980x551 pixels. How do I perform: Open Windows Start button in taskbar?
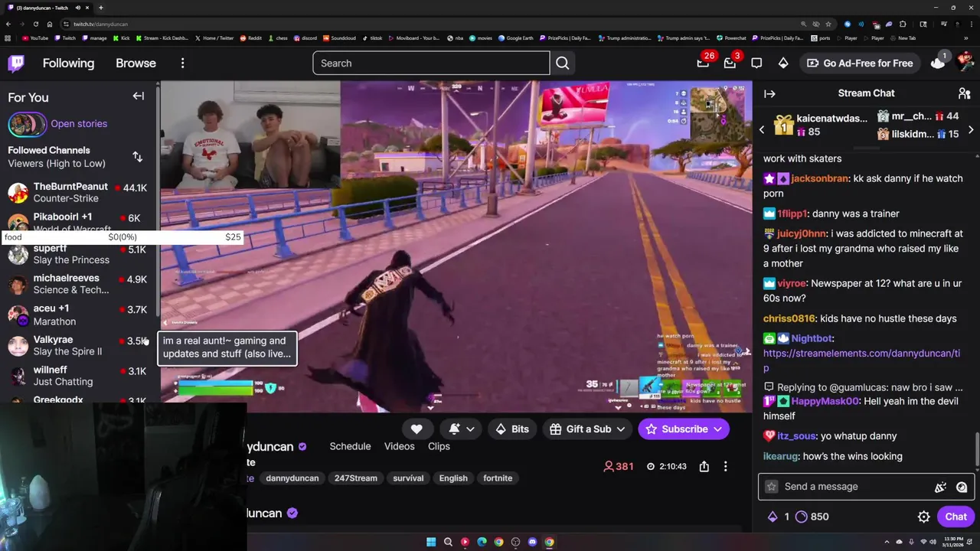click(x=431, y=542)
